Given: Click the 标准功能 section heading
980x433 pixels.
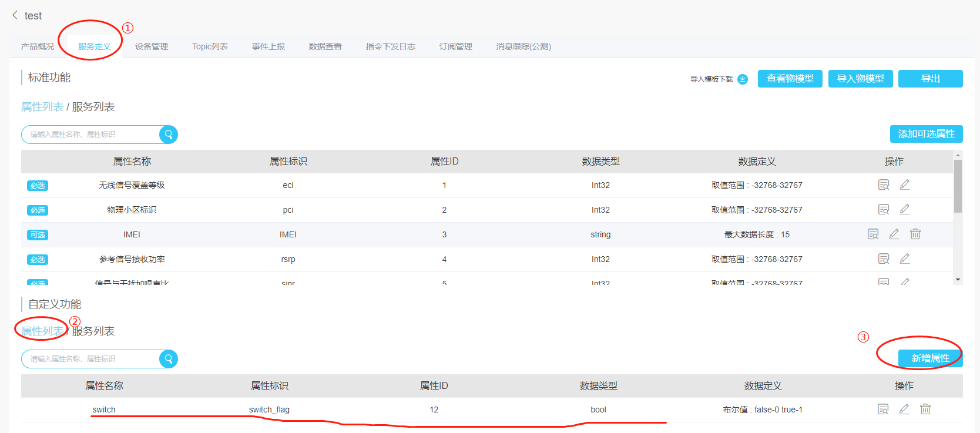Looking at the screenshot, I should [49, 78].
